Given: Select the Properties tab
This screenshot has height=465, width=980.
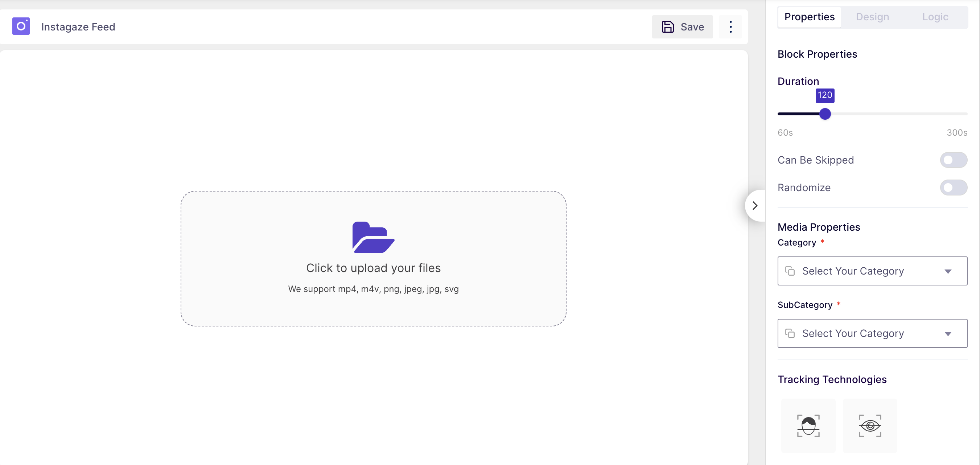Looking at the screenshot, I should tap(809, 17).
